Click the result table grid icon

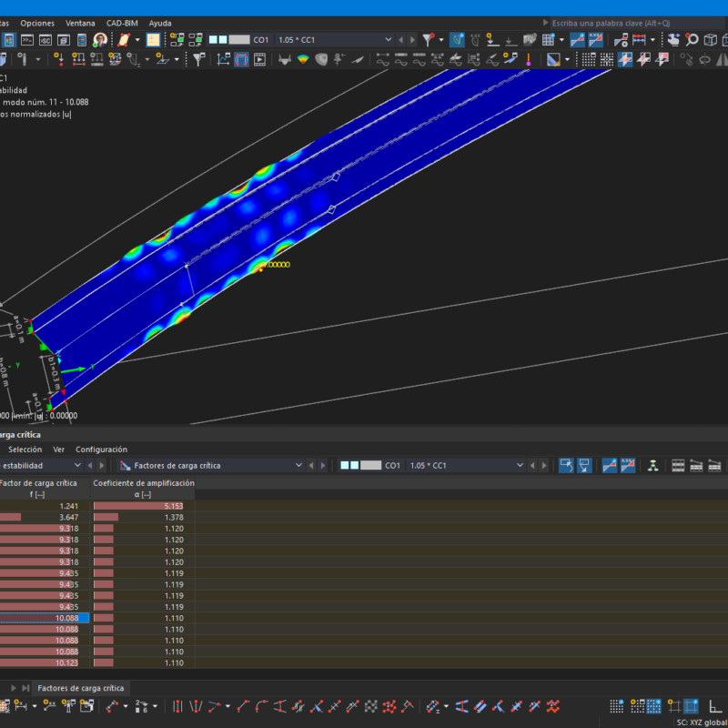pos(549,40)
